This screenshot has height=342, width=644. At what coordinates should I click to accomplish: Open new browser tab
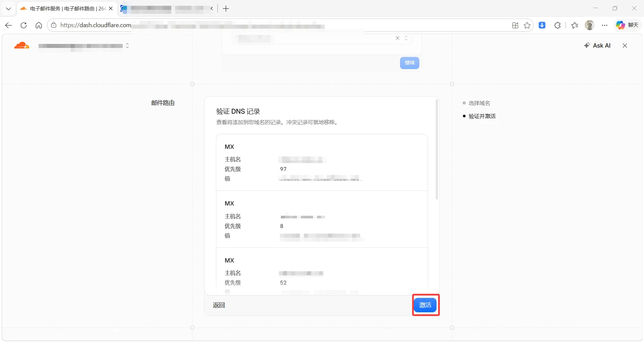(226, 9)
